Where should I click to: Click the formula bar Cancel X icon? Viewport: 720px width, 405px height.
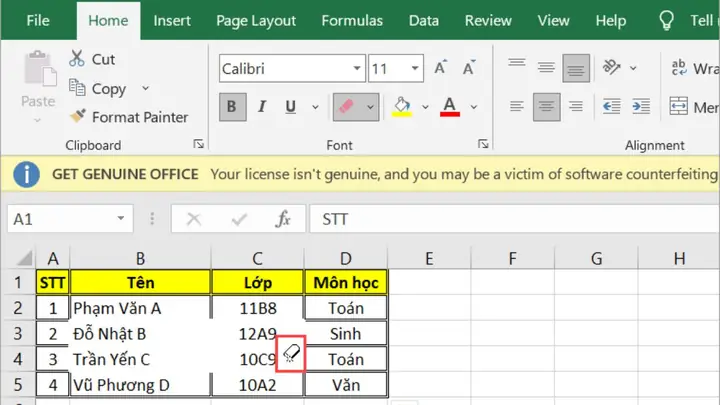(x=194, y=219)
